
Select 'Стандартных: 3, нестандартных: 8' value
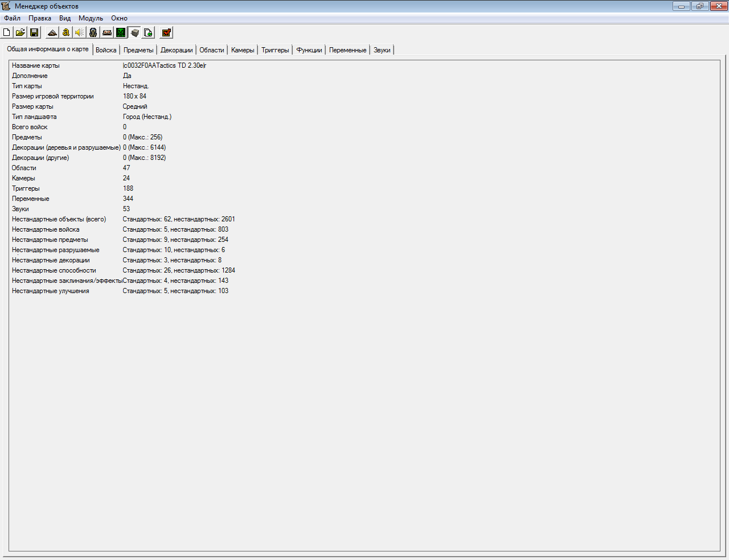pyautogui.click(x=172, y=260)
